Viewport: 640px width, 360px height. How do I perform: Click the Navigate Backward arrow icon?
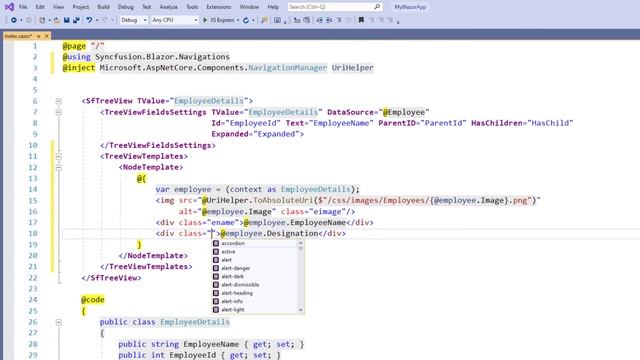tap(13, 20)
